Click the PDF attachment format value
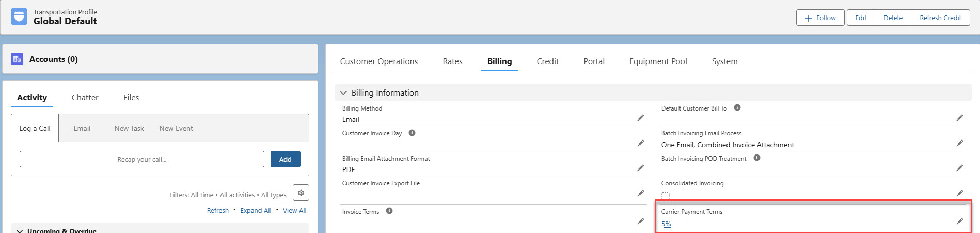 coord(349,169)
